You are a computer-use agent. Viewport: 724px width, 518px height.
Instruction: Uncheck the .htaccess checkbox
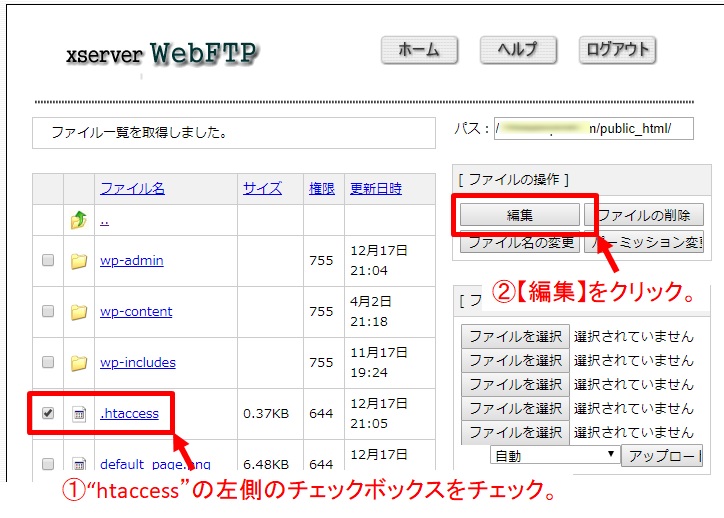click(48, 413)
